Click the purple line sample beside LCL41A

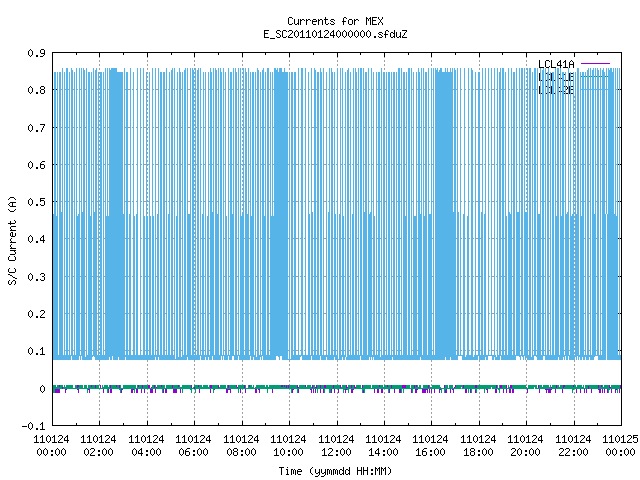(595, 64)
